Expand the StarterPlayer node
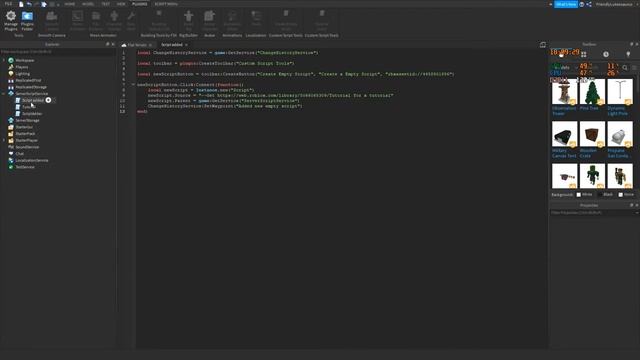 point(4,140)
